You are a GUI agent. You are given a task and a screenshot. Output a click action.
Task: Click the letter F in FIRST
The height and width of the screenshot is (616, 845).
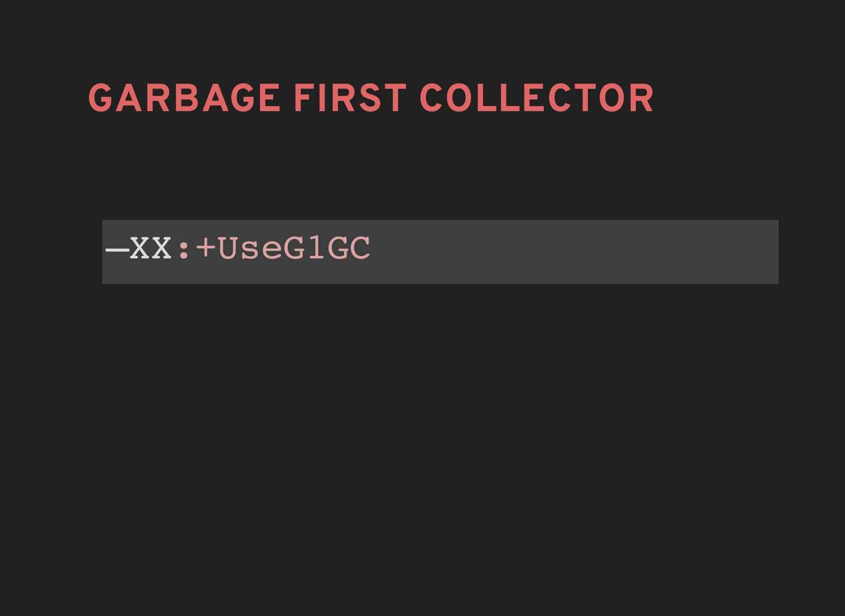pos(303,99)
